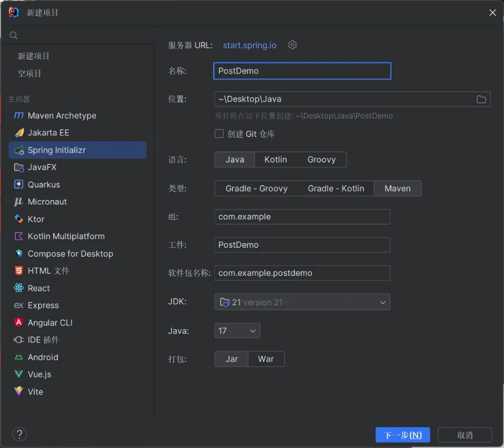The height and width of the screenshot is (448, 504).
Task: Open the JDK version dropdown
Action: point(302,302)
